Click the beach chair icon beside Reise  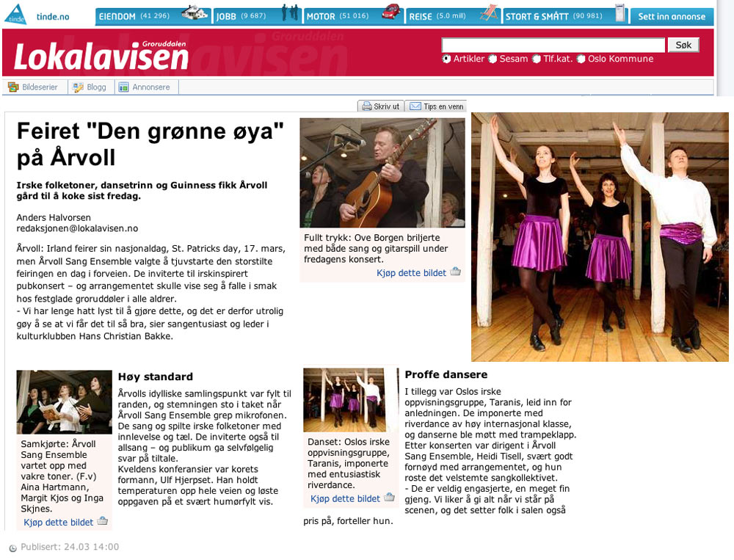(x=489, y=12)
